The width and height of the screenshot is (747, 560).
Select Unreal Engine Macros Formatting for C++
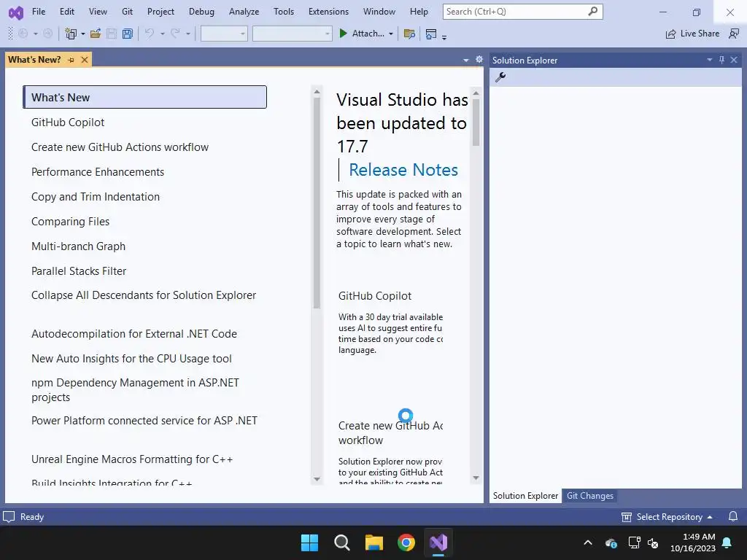pos(132,459)
